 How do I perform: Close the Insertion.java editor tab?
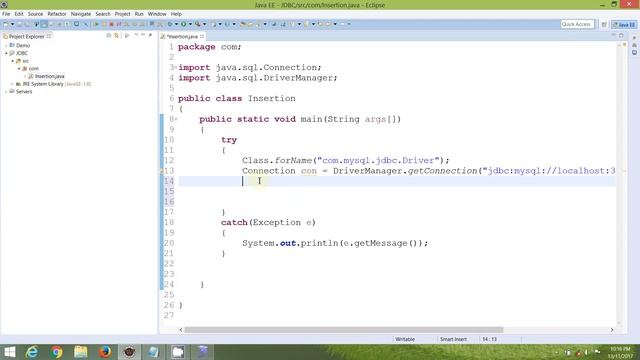202,37
